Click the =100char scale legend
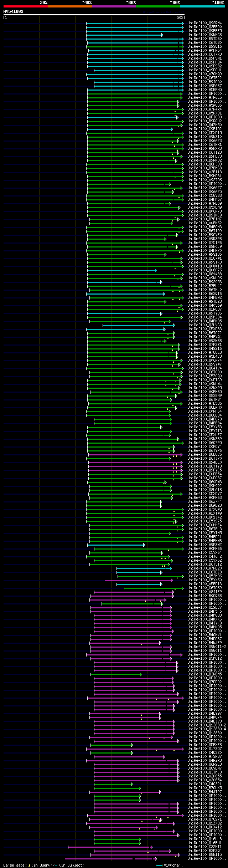Screen dimensions: 228x868 coord(170,866)
